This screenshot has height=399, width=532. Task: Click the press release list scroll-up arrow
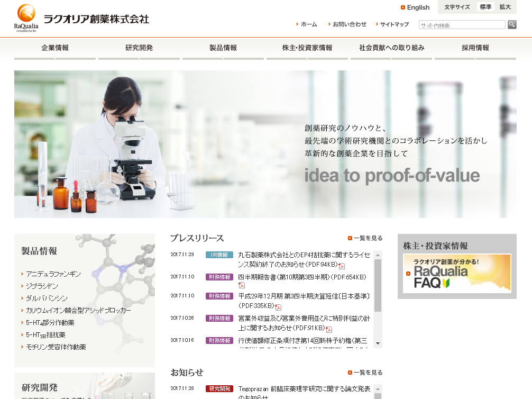click(x=378, y=255)
